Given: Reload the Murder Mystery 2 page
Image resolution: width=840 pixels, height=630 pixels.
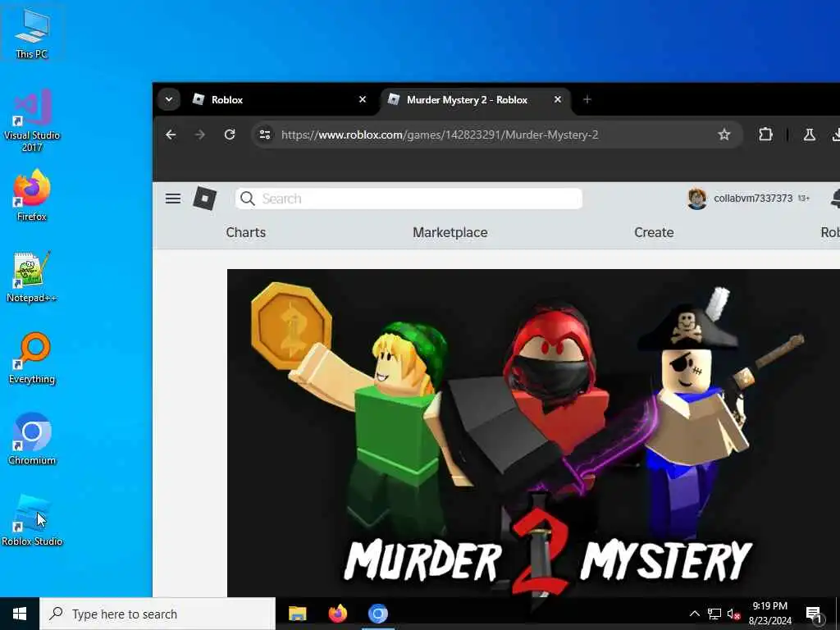Looking at the screenshot, I should click(x=230, y=135).
